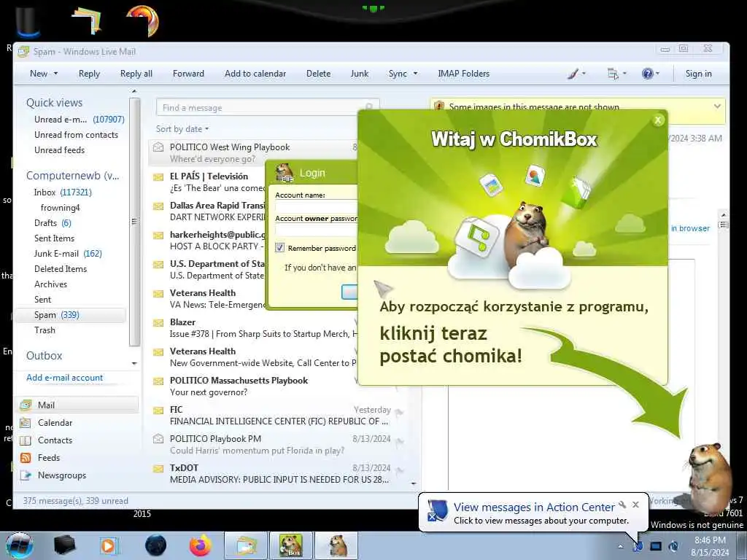Click Add e-mail account link

point(64,378)
